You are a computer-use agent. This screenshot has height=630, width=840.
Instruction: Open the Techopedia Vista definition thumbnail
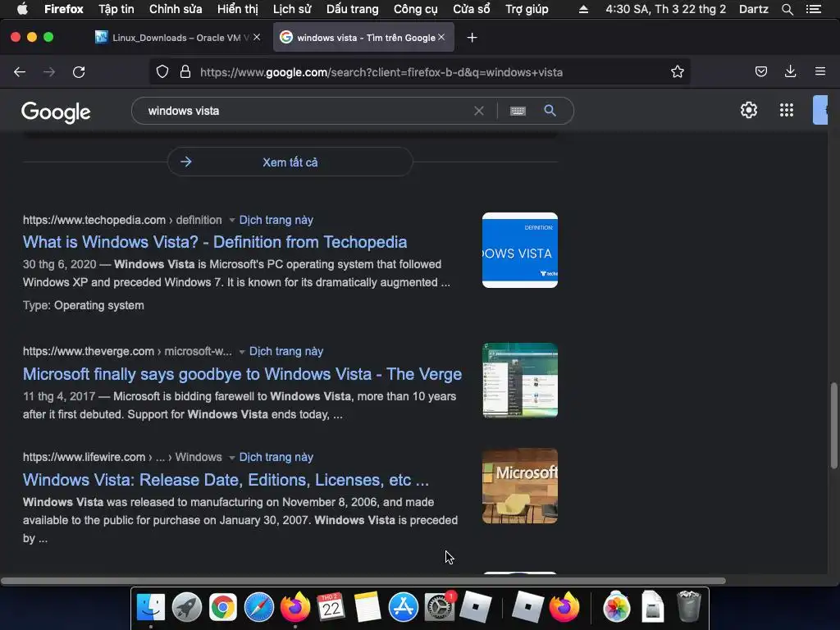(x=519, y=250)
